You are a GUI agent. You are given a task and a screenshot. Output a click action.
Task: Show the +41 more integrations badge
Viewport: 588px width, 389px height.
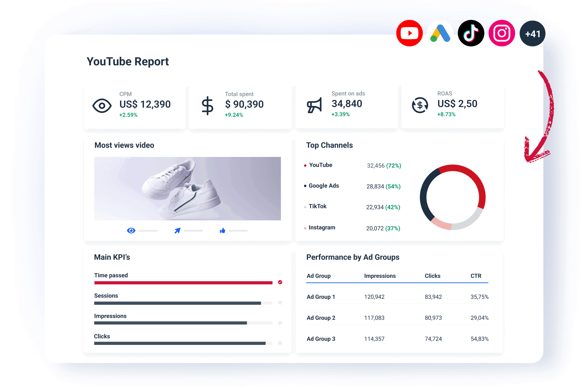[x=533, y=34]
